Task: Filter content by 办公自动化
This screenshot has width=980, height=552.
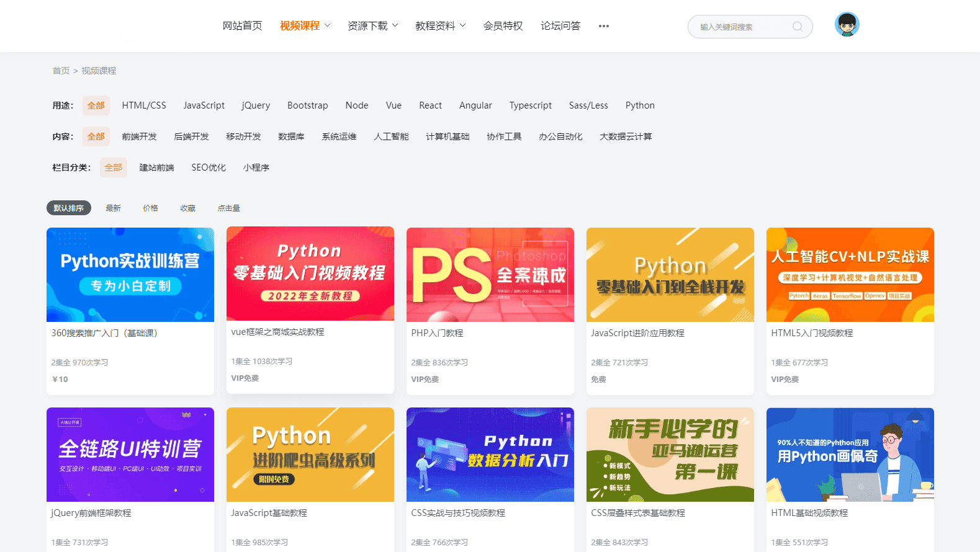Action: click(x=560, y=136)
